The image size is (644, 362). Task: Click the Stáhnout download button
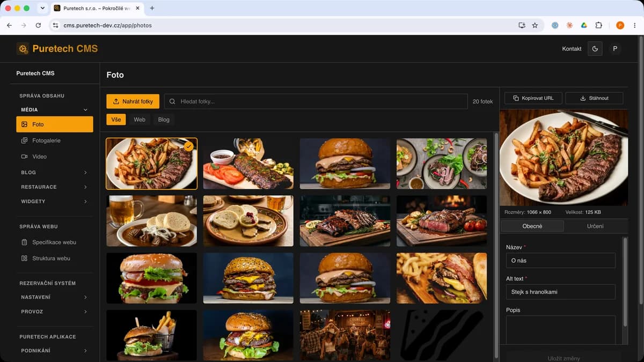[x=594, y=98]
